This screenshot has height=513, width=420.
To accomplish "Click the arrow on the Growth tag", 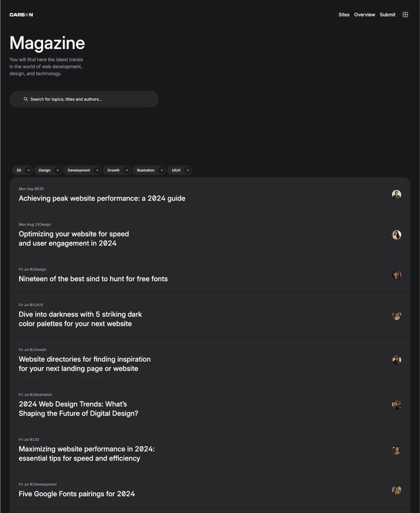I will 126,170.
